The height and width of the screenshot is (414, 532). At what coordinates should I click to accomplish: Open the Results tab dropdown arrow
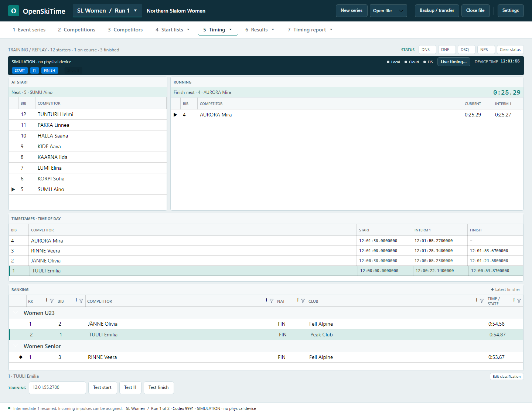pos(273,30)
